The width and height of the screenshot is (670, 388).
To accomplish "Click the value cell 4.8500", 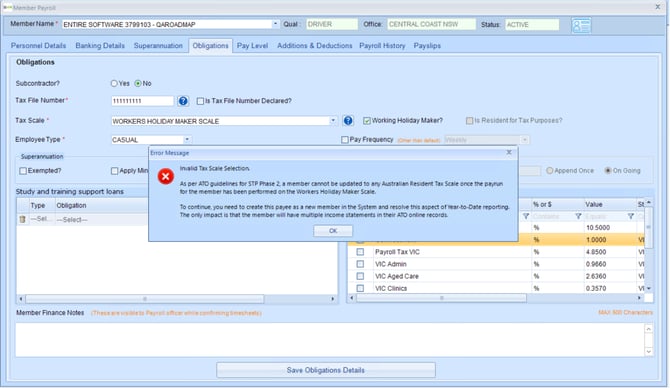I will (x=610, y=252).
